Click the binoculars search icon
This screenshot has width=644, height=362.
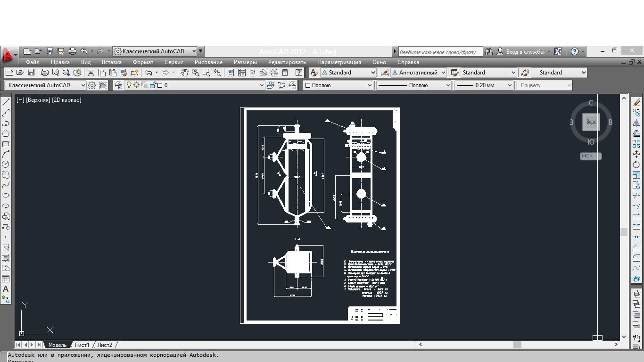click(489, 51)
